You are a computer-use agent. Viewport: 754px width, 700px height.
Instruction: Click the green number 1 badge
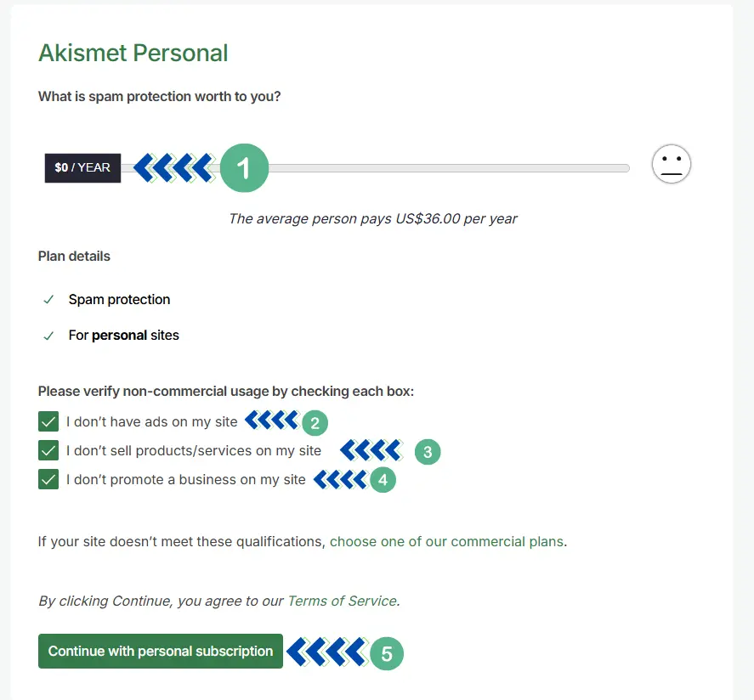pos(244,168)
